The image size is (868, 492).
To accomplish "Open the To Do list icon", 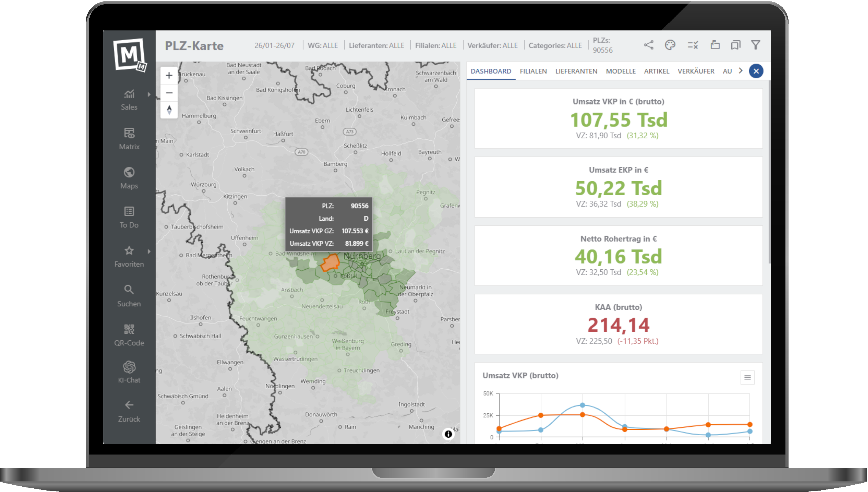I will click(129, 212).
